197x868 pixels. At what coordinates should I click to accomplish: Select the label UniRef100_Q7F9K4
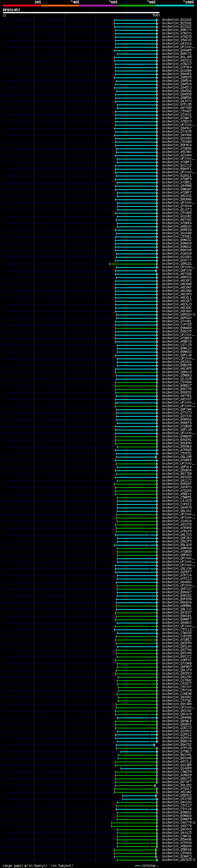click(x=176, y=67)
